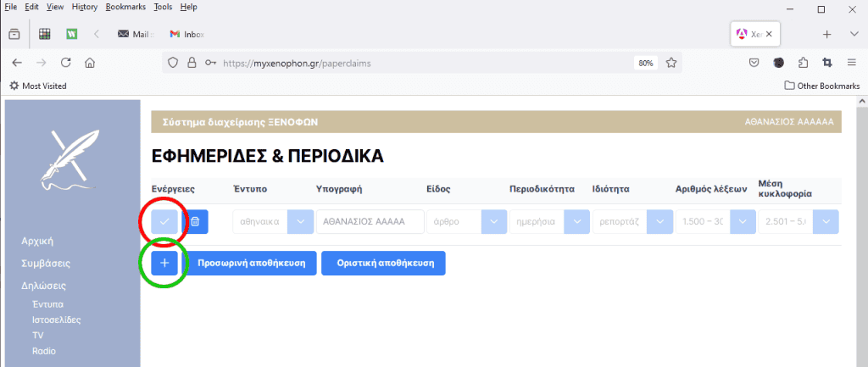Save to Pocket icon in toolbar
Image resolution: width=868 pixels, height=367 pixels.
[x=754, y=63]
